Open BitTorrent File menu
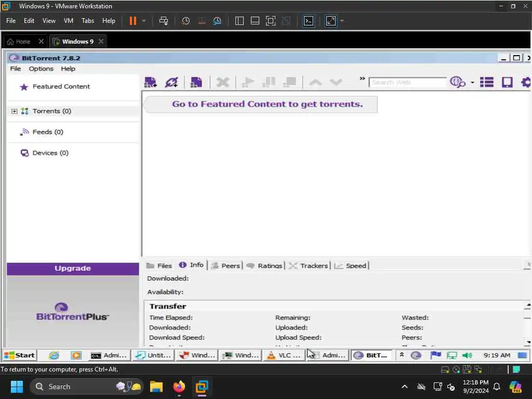The image size is (532, 399). (16, 69)
